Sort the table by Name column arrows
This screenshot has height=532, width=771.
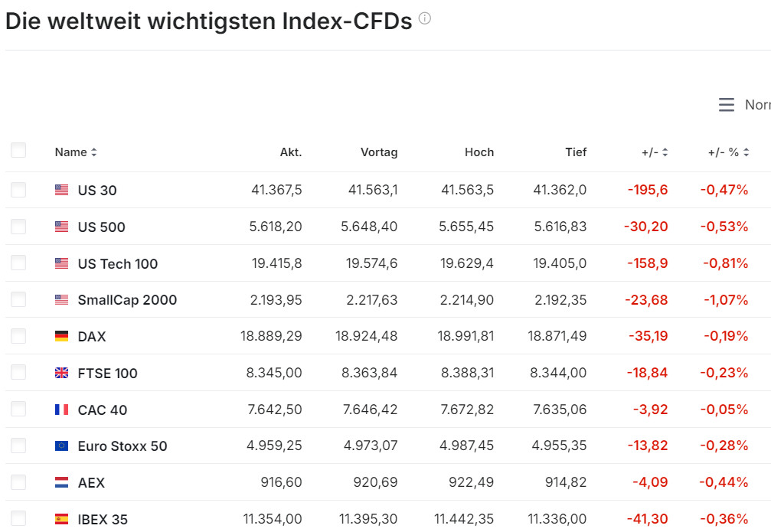pos(94,152)
